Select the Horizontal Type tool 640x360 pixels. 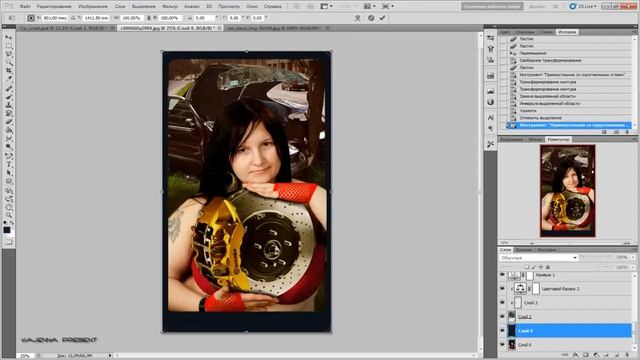point(9,164)
